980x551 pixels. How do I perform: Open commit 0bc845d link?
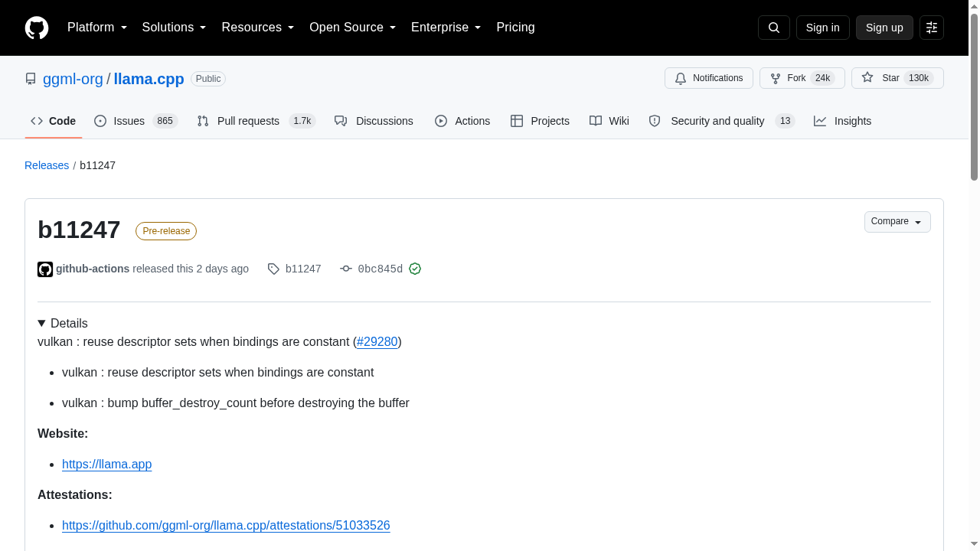[x=381, y=269]
